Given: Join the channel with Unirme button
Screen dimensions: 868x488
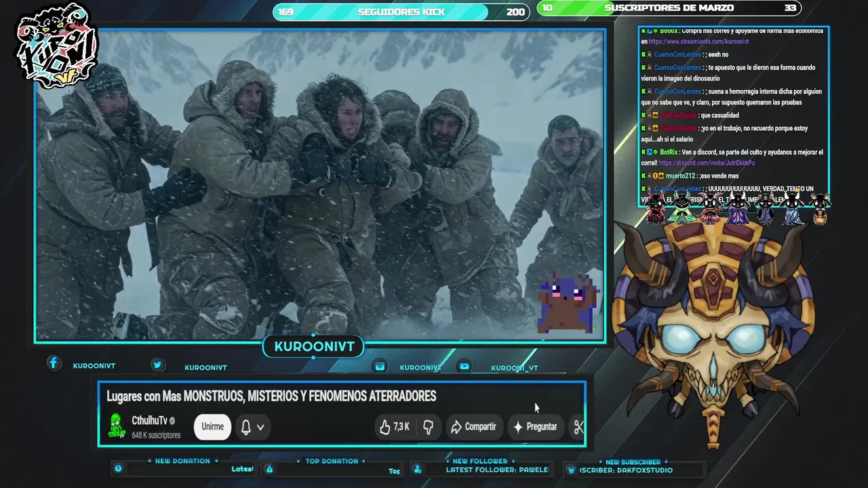Looking at the screenshot, I should pyautogui.click(x=212, y=426).
